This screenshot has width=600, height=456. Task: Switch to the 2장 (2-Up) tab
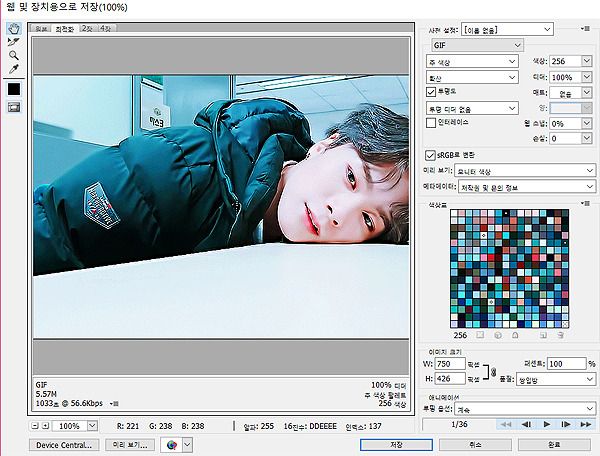point(87,29)
